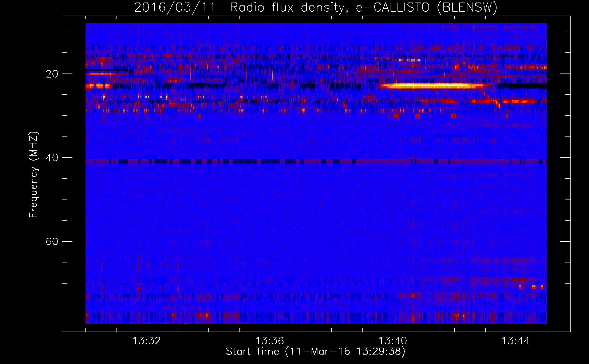Click the 'Frequency (MHZ)' axis label

tap(33, 175)
